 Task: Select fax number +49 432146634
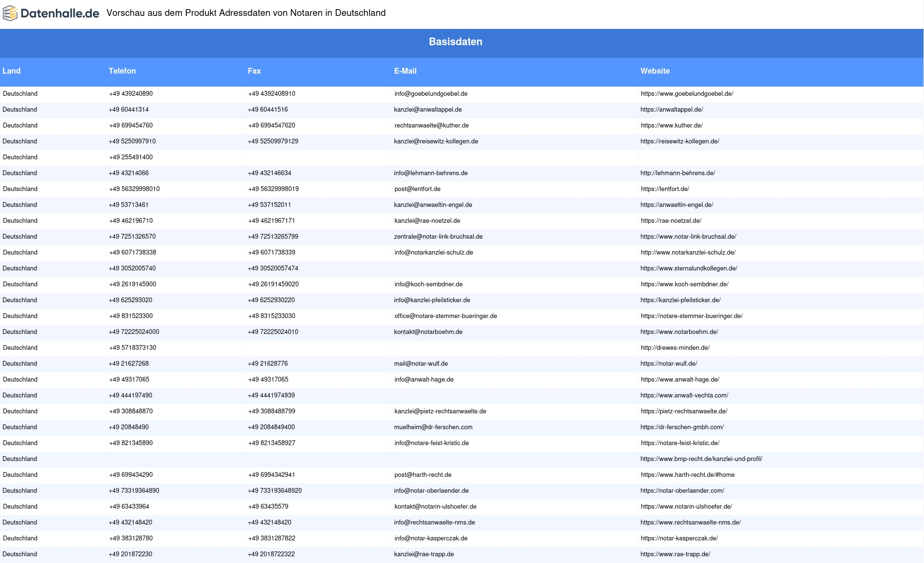pos(269,173)
